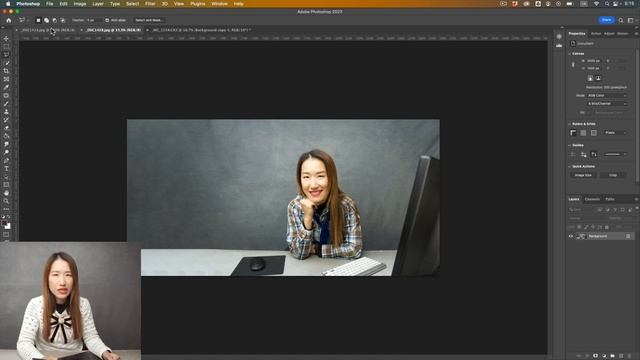Viewport: 640px width, 360px height.
Task: Click the landscape canvas orientation icon
Action: click(x=598, y=78)
